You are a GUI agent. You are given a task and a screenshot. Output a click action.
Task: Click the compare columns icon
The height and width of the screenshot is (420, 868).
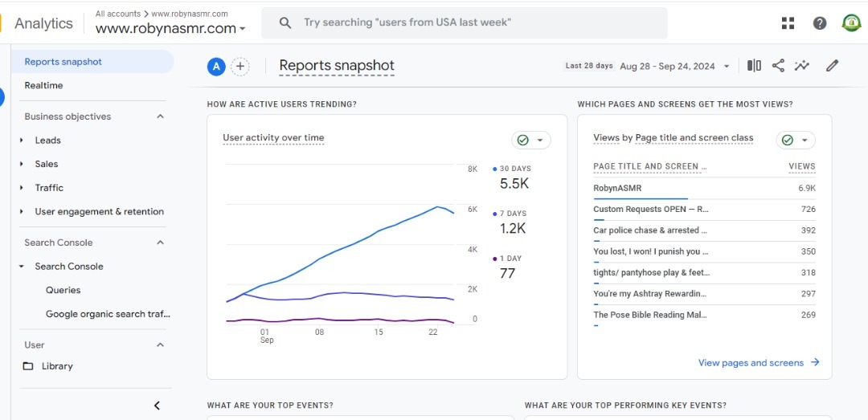754,66
